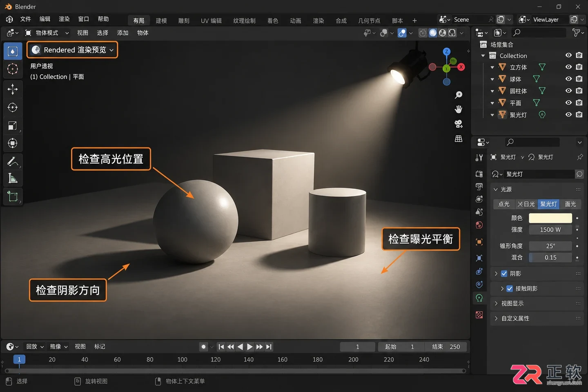The height and width of the screenshot is (392, 588).
Task: Click the zoom magnifier viewport icon
Action: 459,95
